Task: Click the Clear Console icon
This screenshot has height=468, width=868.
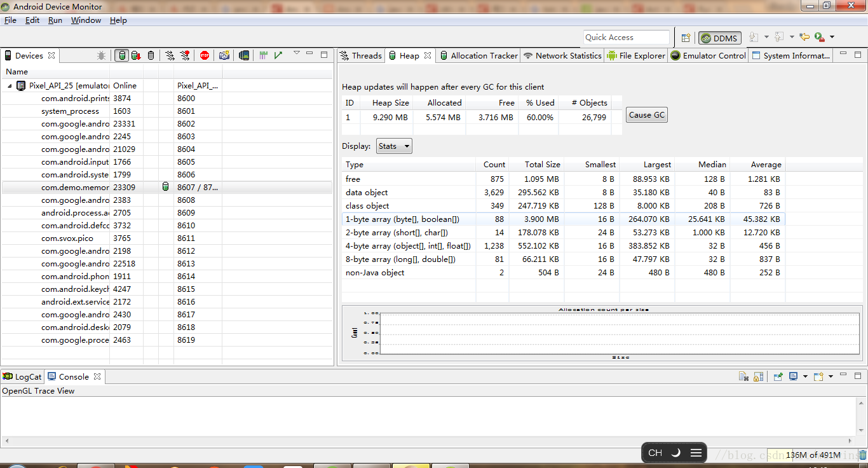Action: click(x=743, y=376)
